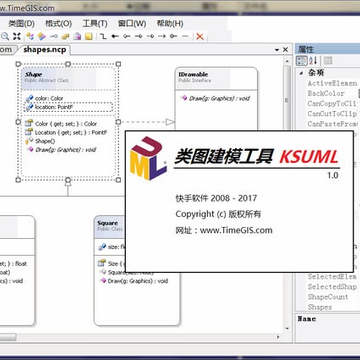
Task: Click top-right selection handle of Shape
Action: click(x=118, y=64)
